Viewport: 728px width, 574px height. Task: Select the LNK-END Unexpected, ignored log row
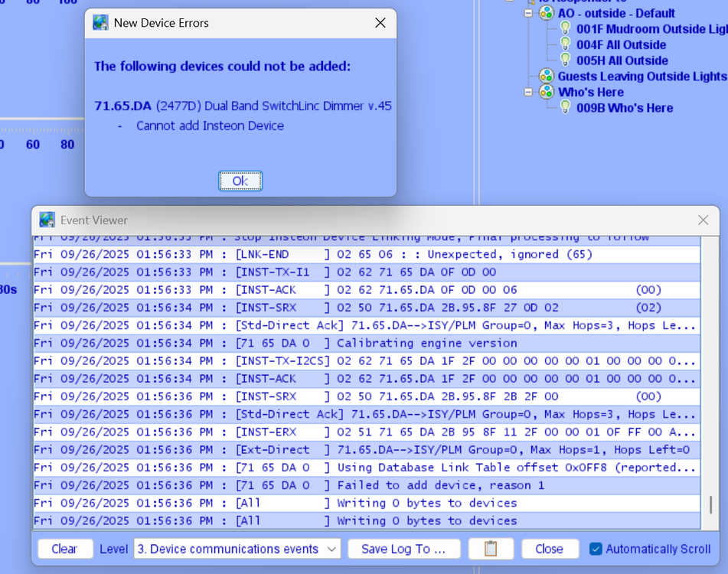pyautogui.click(x=367, y=254)
